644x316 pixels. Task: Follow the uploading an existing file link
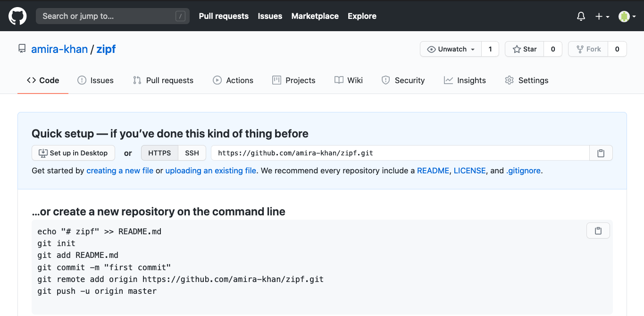click(x=211, y=171)
